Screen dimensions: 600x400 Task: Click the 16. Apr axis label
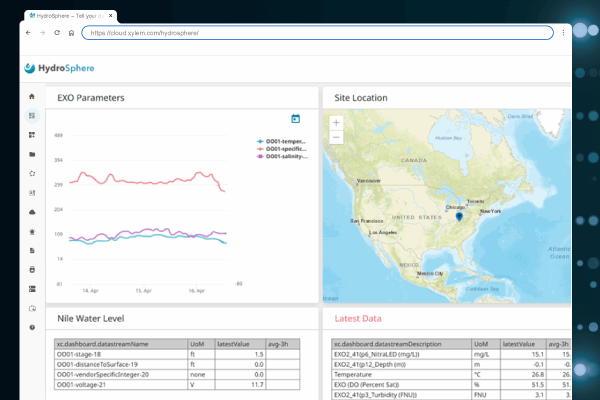[197, 291]
